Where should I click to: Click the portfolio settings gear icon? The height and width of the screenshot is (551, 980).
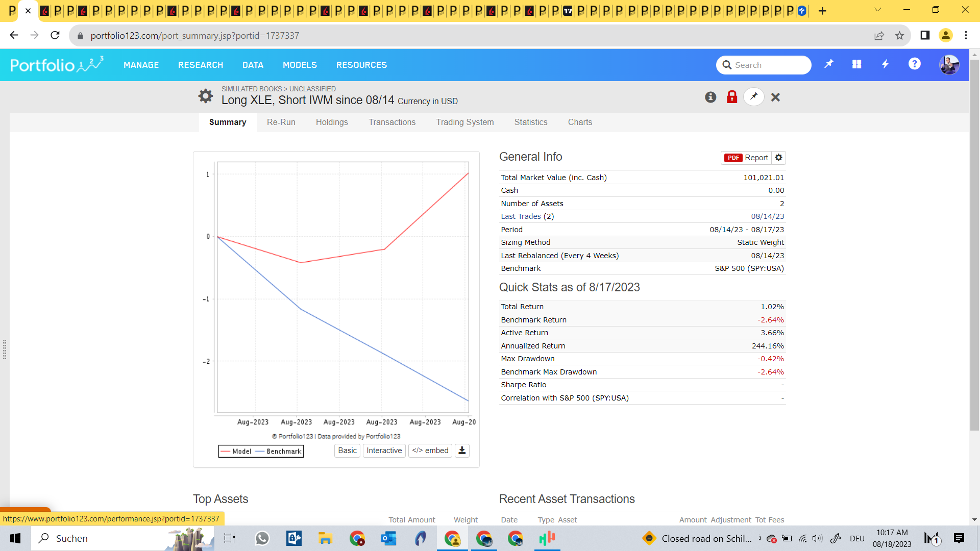point(206,96)
